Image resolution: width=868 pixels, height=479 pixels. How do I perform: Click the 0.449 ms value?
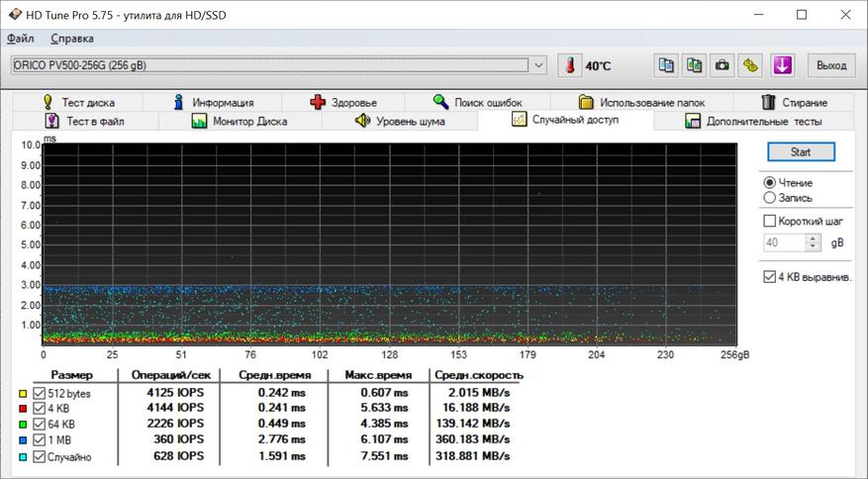point(282,424)
